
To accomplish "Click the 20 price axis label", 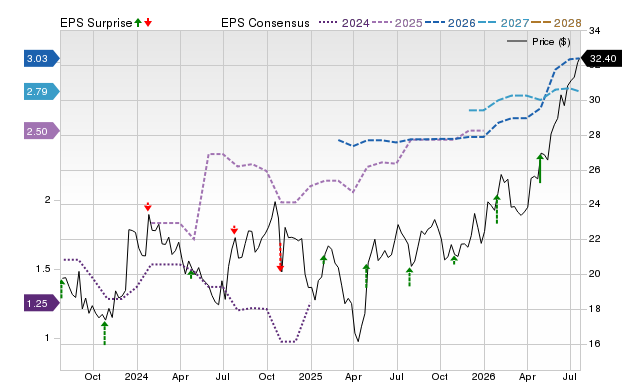I will (595, 274).
